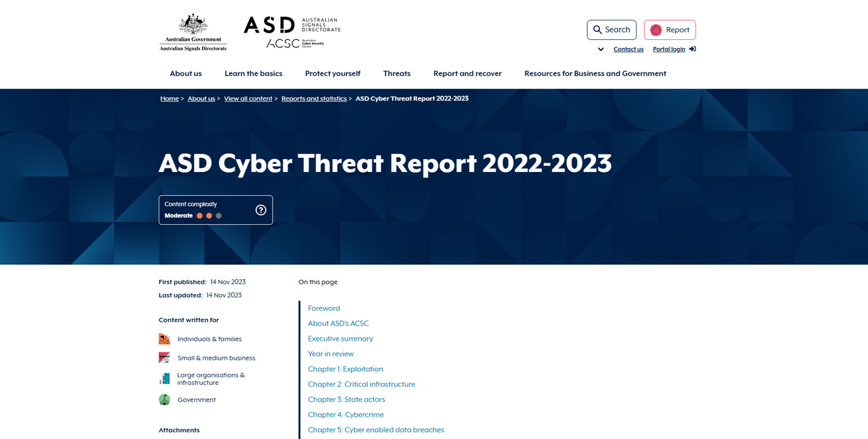Jump to Chapter 1: Exploitation
Image resolution: width=868 pixels, height=439 pixels.
tap(346, 369)
